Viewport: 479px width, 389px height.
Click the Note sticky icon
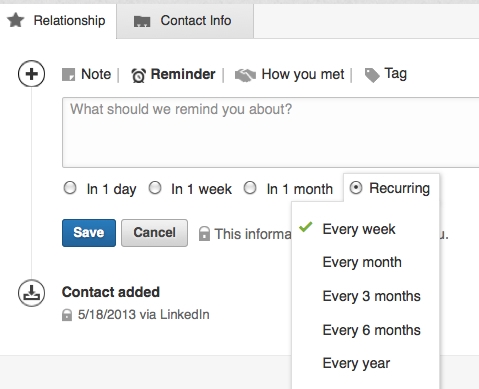pos(69,74)
